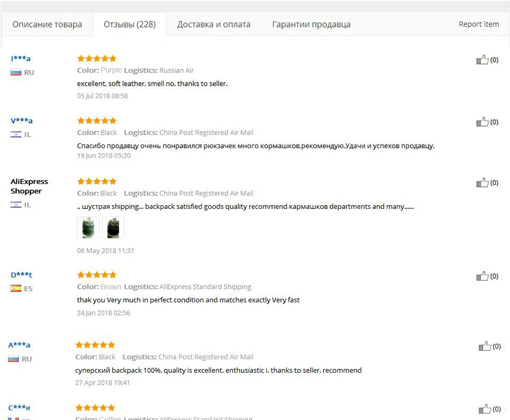Click the Russian flag next to I***a
The height and width of the screenshot is (420, 510).
pyautogui.click(x=16, y=73)
